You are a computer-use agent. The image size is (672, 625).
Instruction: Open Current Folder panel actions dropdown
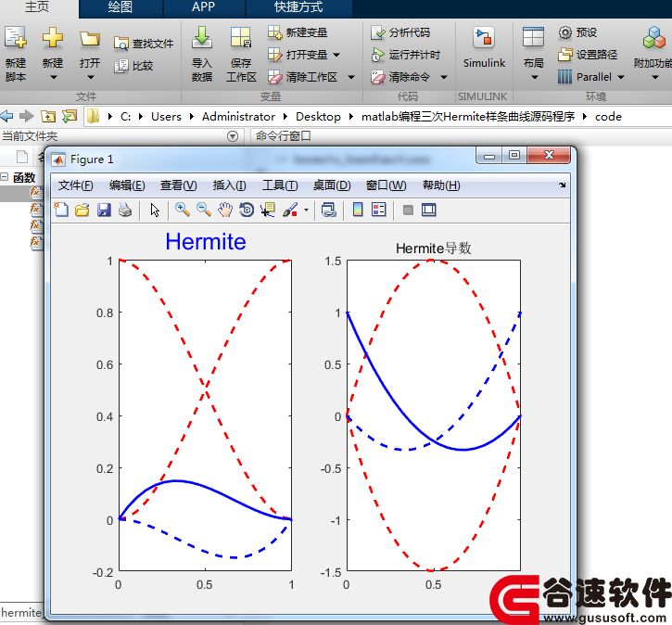pyautogui.click(x=233, y=136)
